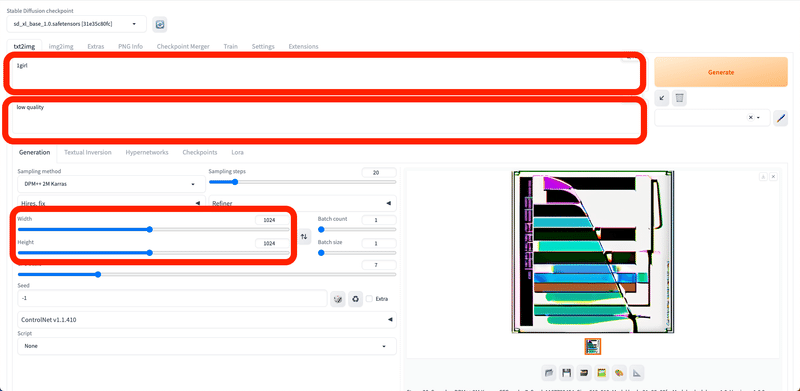Viewport: 800px width, 391px height.
Task: Click the orange Generate button
Action: [x=721, y=72]
